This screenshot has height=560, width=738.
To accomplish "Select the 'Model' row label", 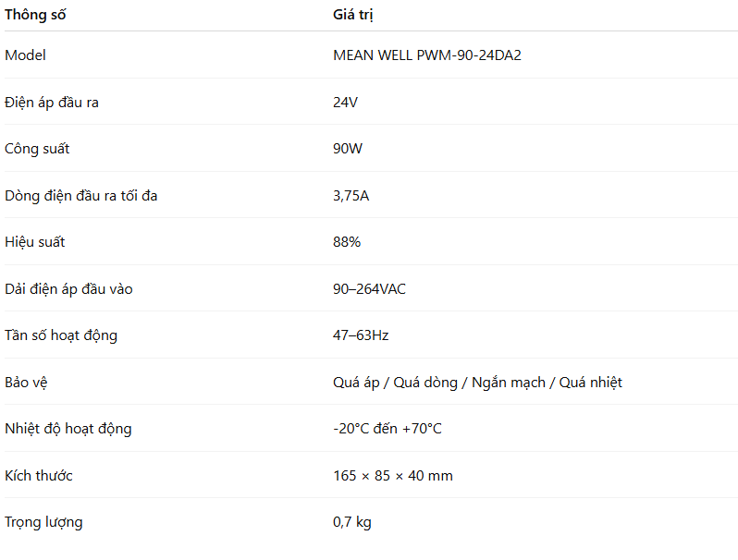I will click(x=25, y=55).
